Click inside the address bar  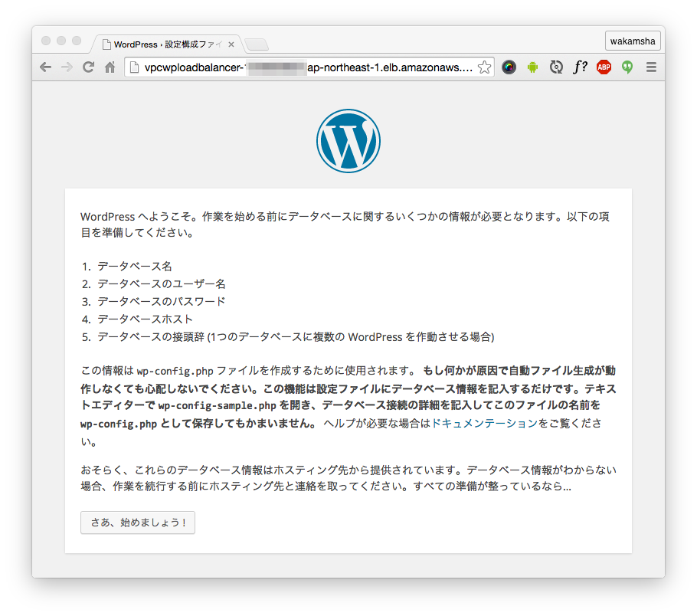(306, 67)
